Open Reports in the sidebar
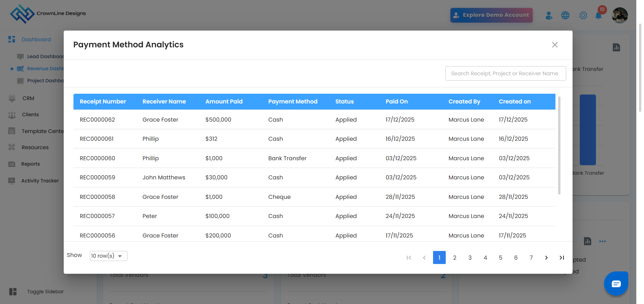Image resolution: width=644 pixels, height=304 pixels. tap(31, 164)
